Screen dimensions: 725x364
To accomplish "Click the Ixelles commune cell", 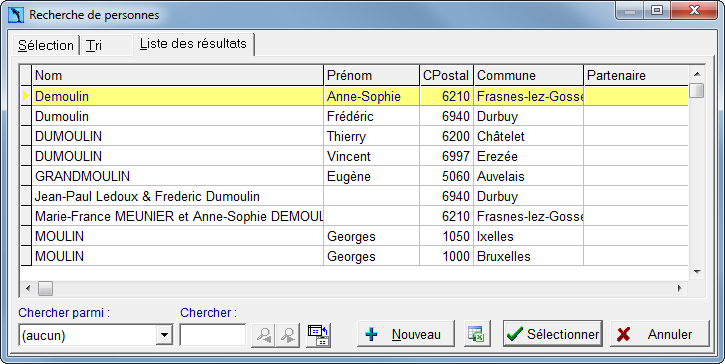I will tap(528, 236).
